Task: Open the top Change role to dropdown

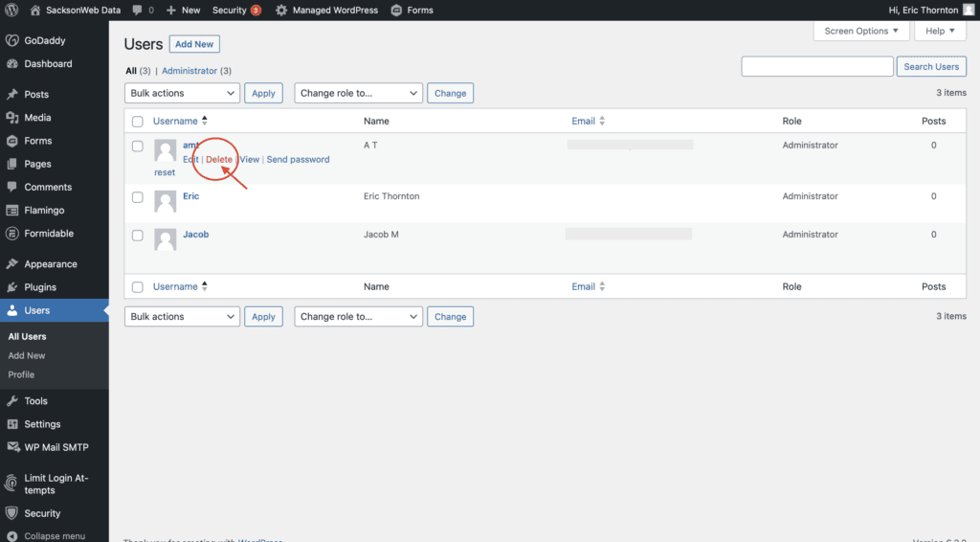Action: point(358,93)
